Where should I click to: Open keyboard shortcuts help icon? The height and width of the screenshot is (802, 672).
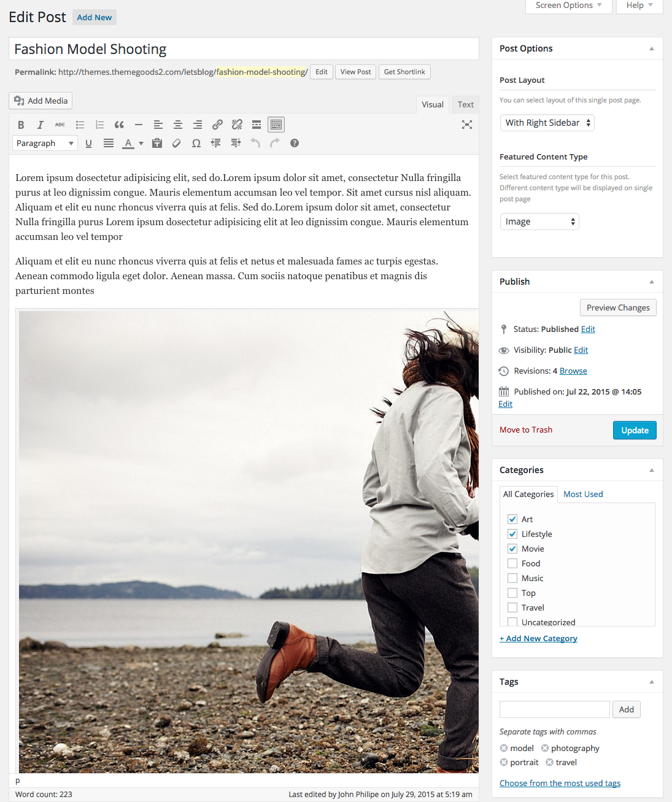point(295,143)
